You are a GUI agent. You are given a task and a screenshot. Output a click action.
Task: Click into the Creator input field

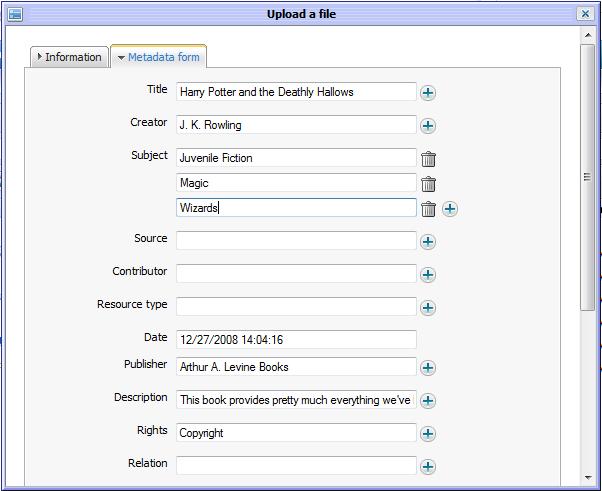point(296,125)
